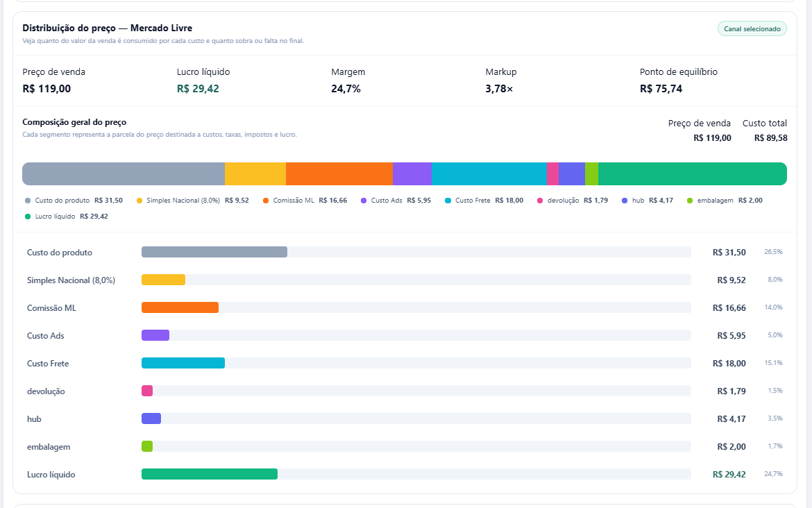
Task: Click the yellow legend dot beside Simples Nacional (8,0%)
Action: (139, 201)
